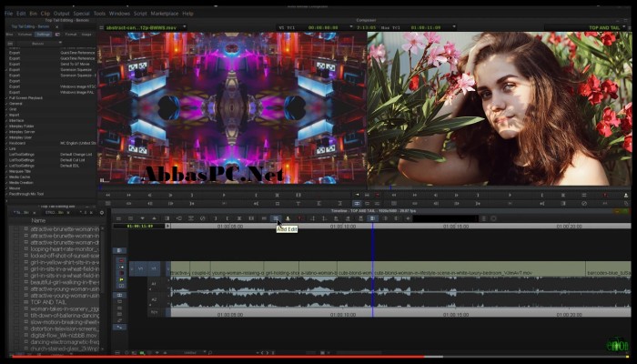Click the down-arrow button in timeline toolbar

pos(142,218)
